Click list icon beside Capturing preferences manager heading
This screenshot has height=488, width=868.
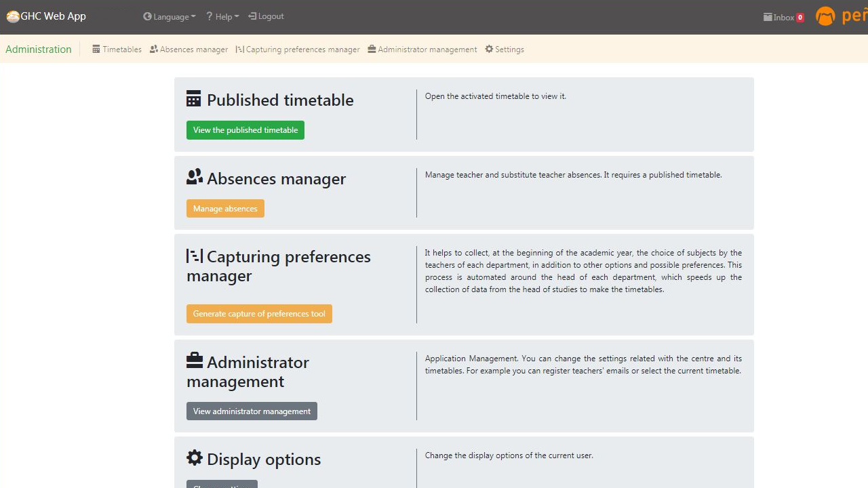pos(195,256)
